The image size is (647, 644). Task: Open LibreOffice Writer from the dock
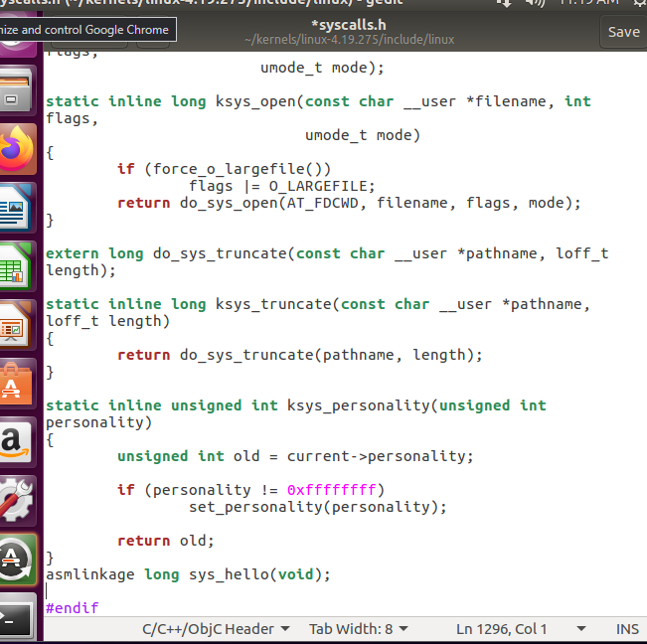pos(16,208)
